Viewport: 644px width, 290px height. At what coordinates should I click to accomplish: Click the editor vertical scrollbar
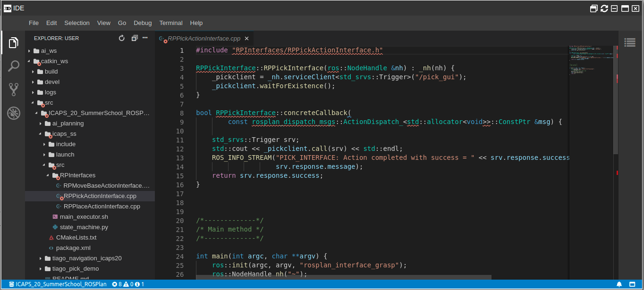[616, 100]
